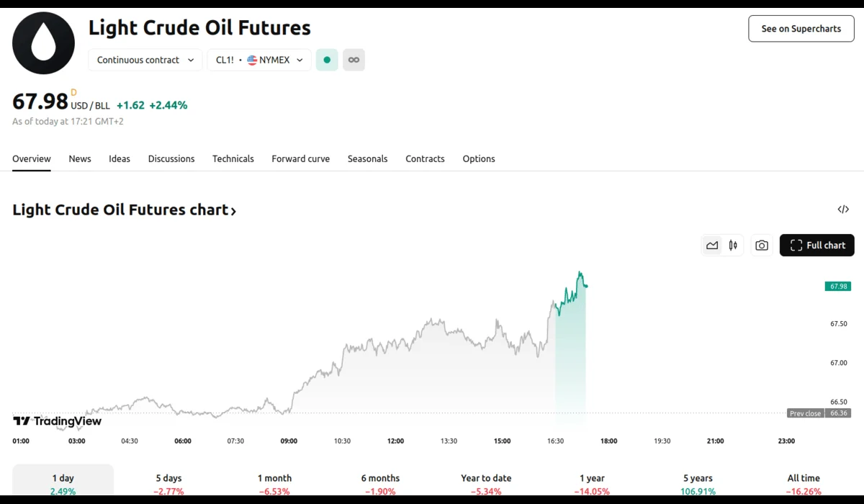Click the continuous contract infinity icon
This screenshot has width=864, height=504.
pos(354,60)
